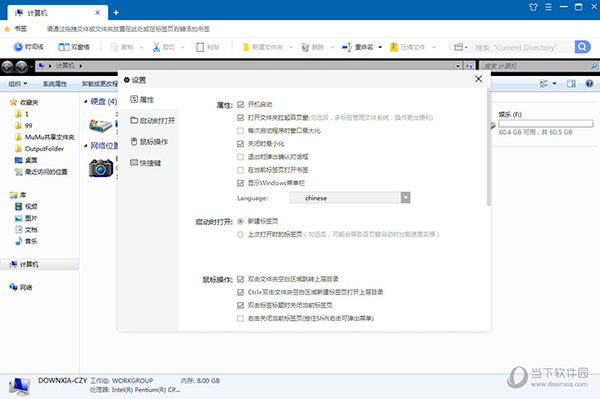Enable 退出时弹出确认对话框 checkbox
600x399 pixels.
click(240, 157)
